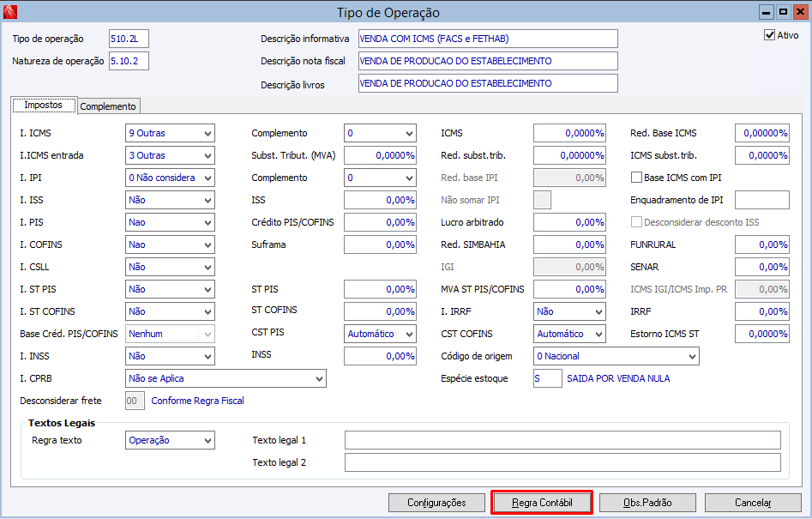812x519 pixels.
Task: Click the INSS percentage field
Action: coord(380,356)
